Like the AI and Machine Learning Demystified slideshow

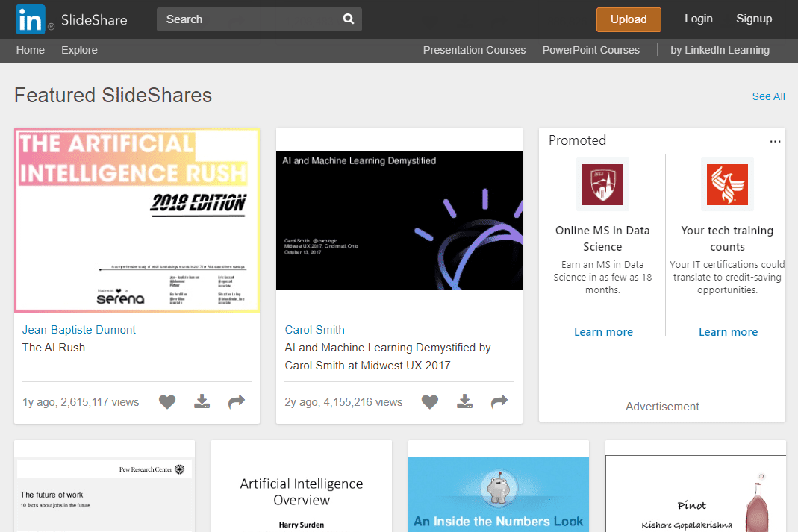coord(430,402)
